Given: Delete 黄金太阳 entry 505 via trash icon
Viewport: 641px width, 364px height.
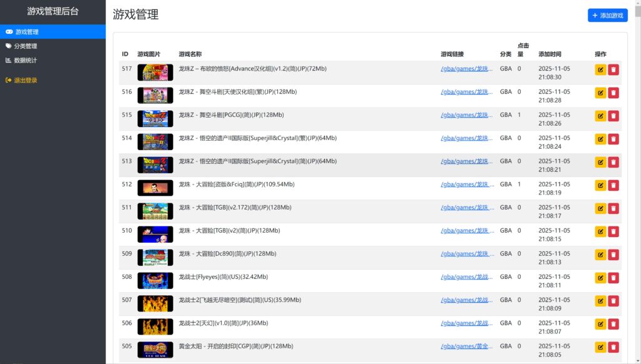Looking at the screenshot, I should [613, 347].
